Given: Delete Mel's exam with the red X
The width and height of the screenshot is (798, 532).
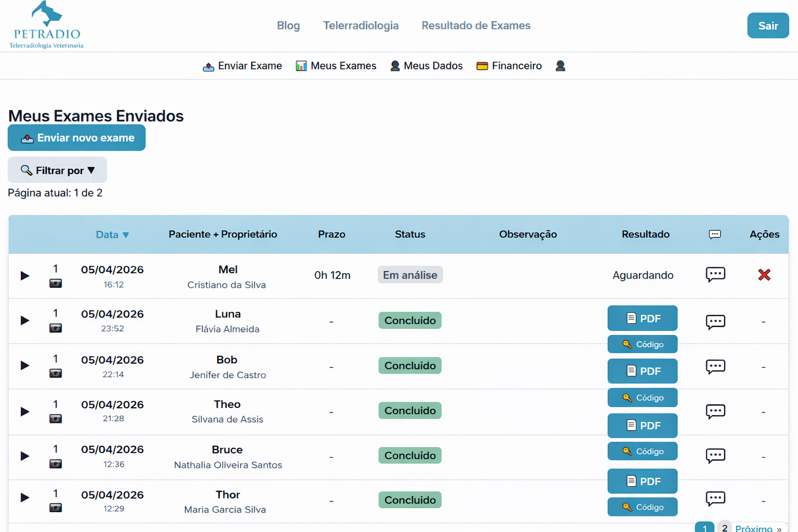Looking at the screenshot, I should [x=764, y=275].
